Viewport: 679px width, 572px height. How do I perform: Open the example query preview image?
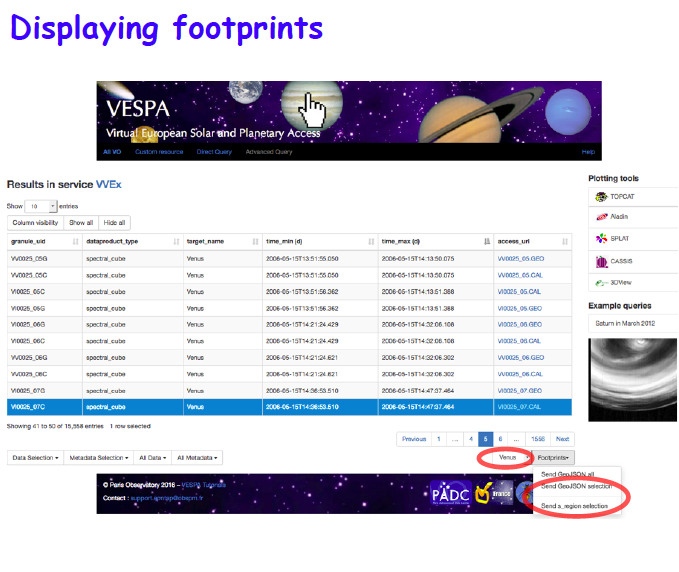(x=632, y=380)
